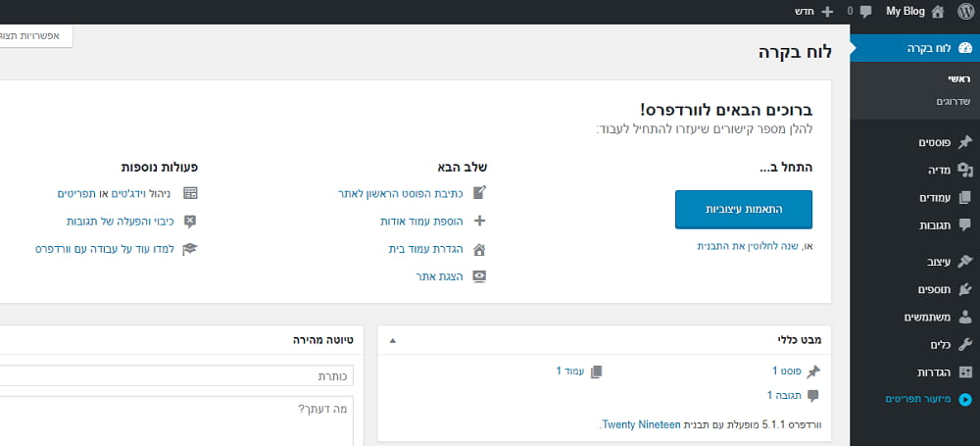The image size is (980, 446).
Task: Click the wrench icon beside כלים
Action: tap(965, 345)
